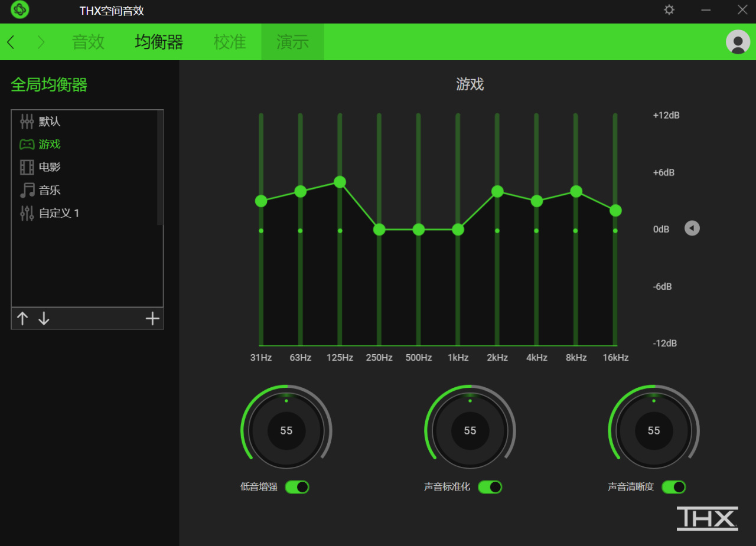This screenshot has height=546, width=756.
Task: Click the 游戏 title above the equalizer
Action: [x=470, y=84]
